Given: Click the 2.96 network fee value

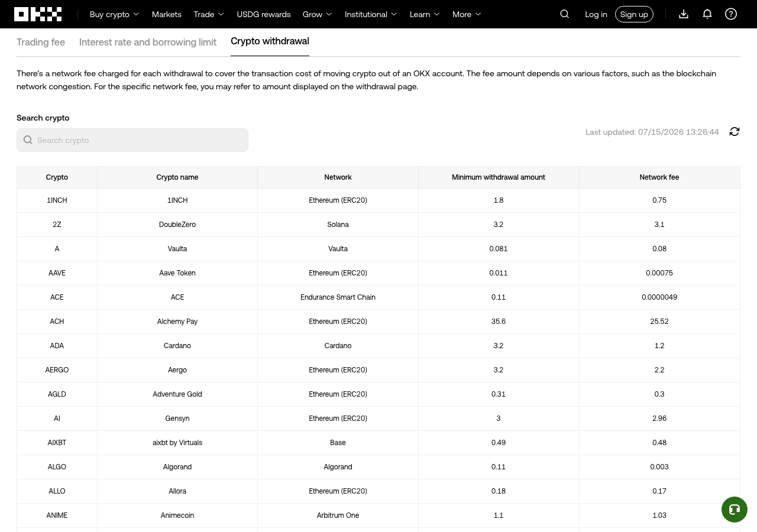Looking at the screenshot, I should coord(659,419).
